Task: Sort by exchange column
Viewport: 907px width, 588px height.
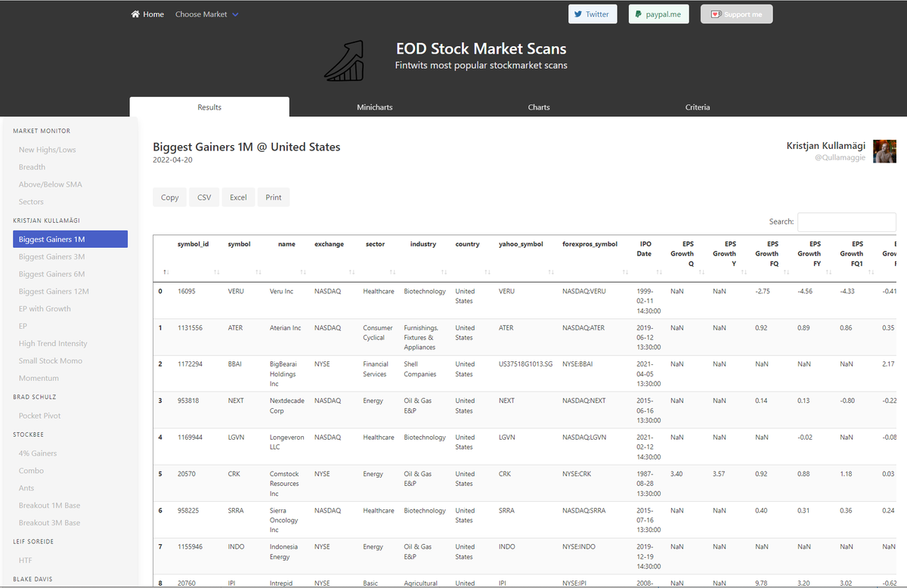Action: pos(334,258)
